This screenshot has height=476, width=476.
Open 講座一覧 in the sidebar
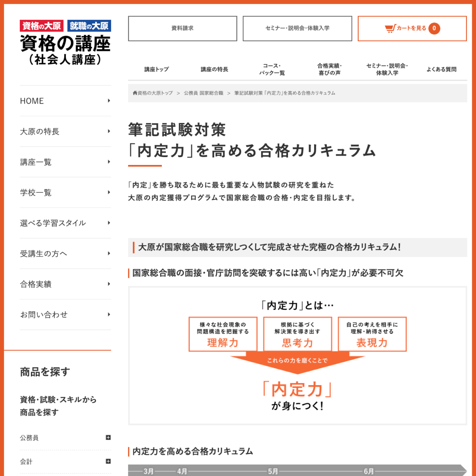coord(36,162)
